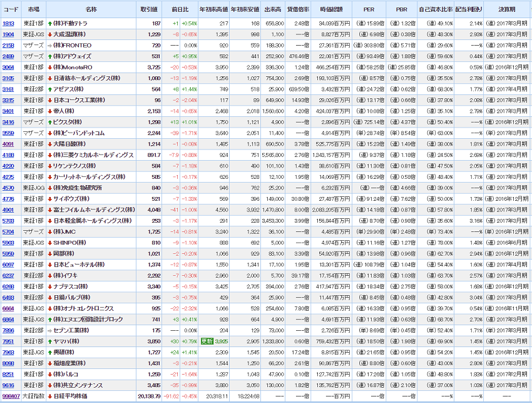This screenshot has height=404, width=532.
Task: Open stock code link 2489
Action: click(x=8, y=56)
